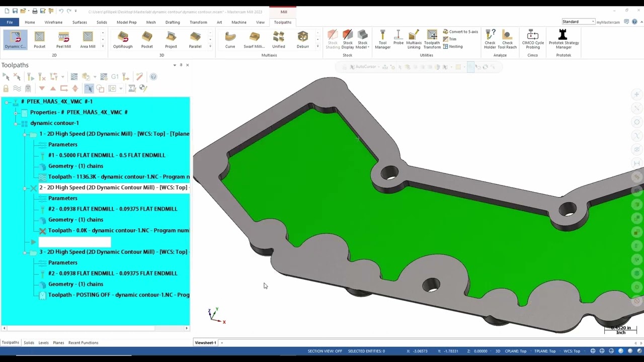Select the Deburr multiaxis toolpath

[x=302, y=40]
